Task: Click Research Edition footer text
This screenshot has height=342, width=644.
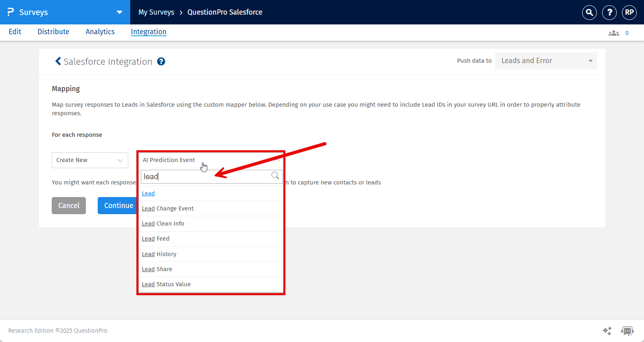Action: (58, 331)
